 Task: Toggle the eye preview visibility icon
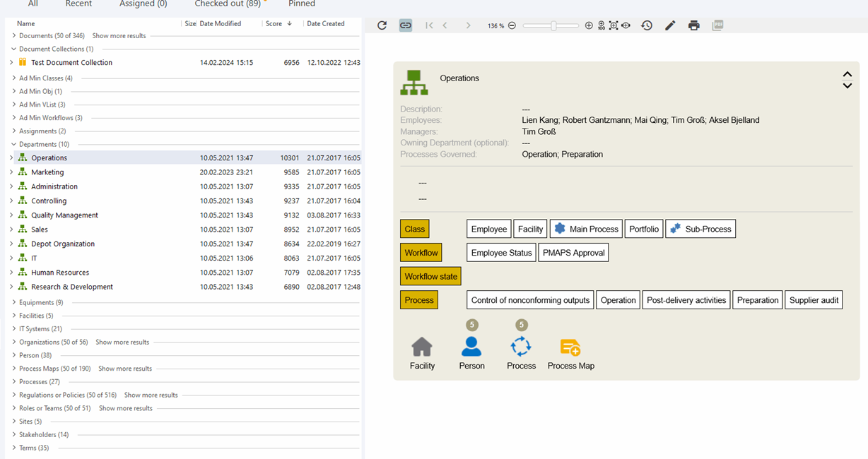626,25
